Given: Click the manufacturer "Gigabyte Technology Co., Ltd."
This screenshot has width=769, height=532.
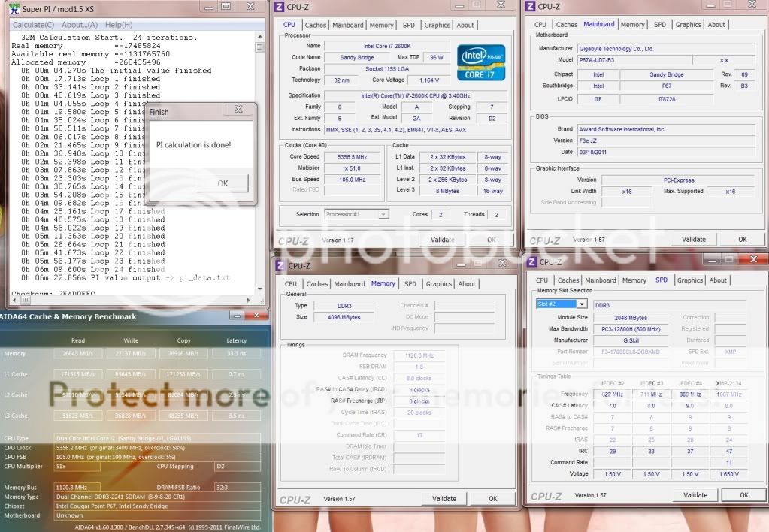Looking at the screenshot, I should (x=667, y=49).
